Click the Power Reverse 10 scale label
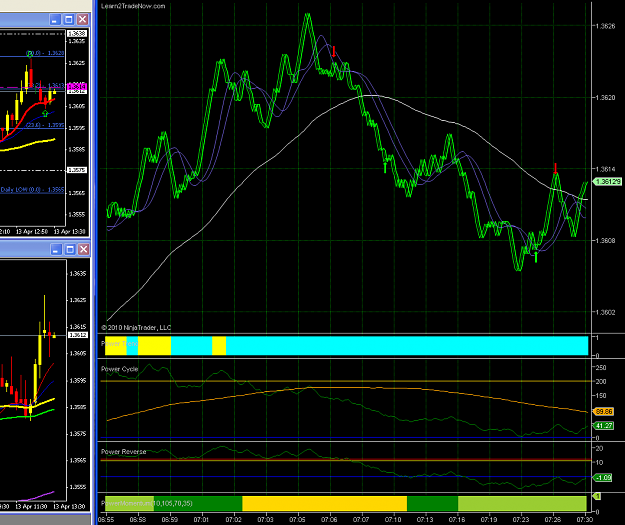625x525 pixels. [x=599, y=462]
